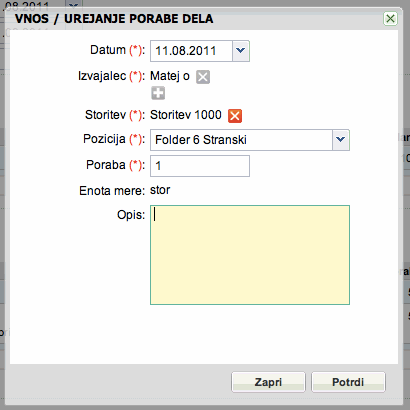This screenshot has height=410, width=410.
Task: Focus the Datum field showing 11.08.2011
Action: tap(191, 51)
